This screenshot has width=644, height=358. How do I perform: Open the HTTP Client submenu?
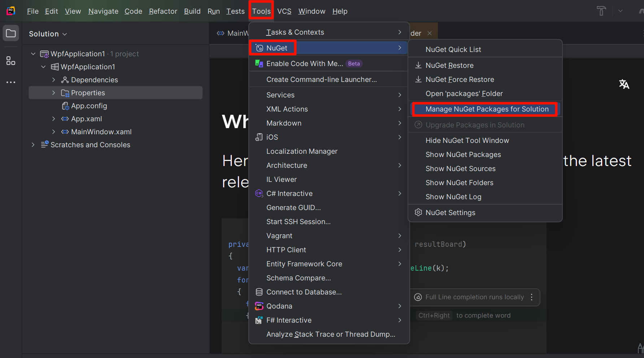pyautogui.click(x=329, y=250)
